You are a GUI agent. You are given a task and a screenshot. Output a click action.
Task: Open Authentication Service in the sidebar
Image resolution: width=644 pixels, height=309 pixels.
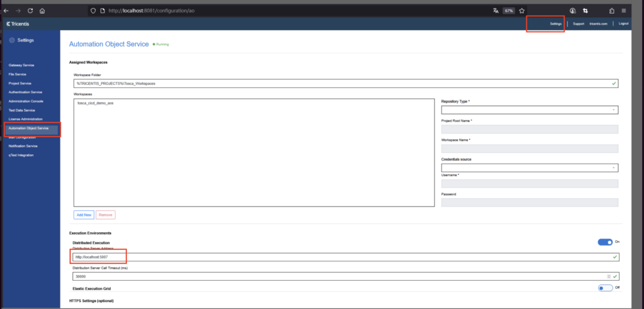(x=25, y=93)
